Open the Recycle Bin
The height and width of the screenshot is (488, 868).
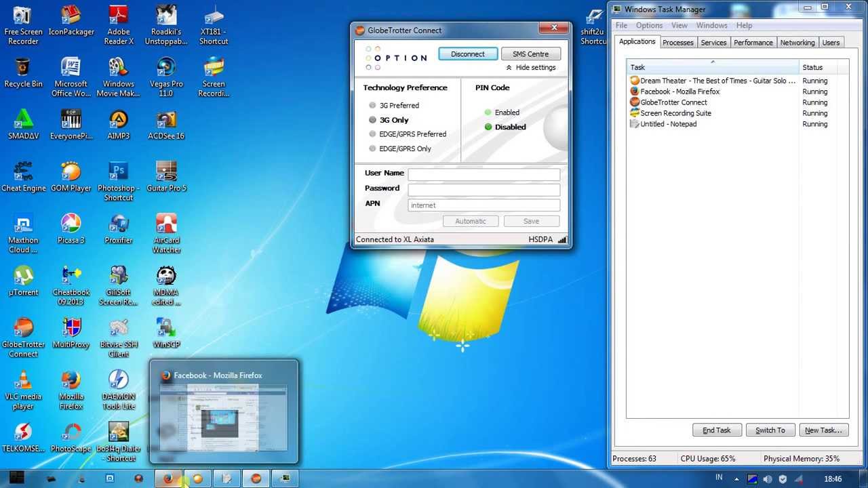(x=23, y=73)
